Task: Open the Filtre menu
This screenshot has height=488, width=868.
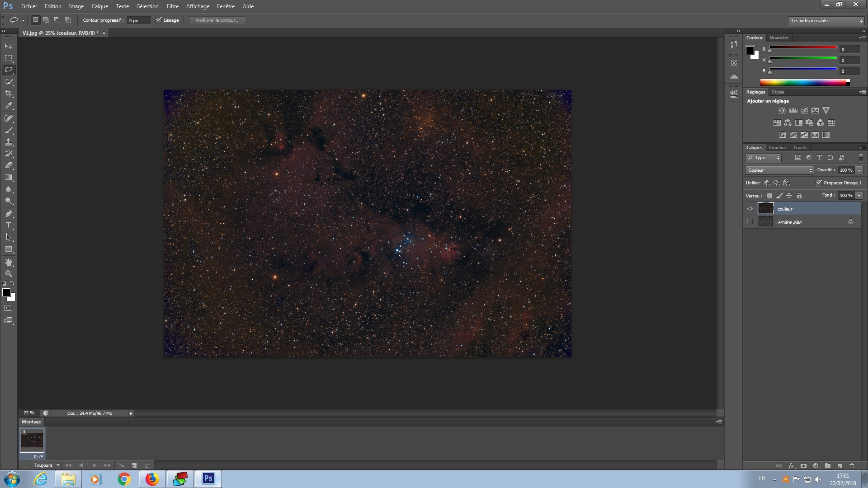Action: coord(172,6)
